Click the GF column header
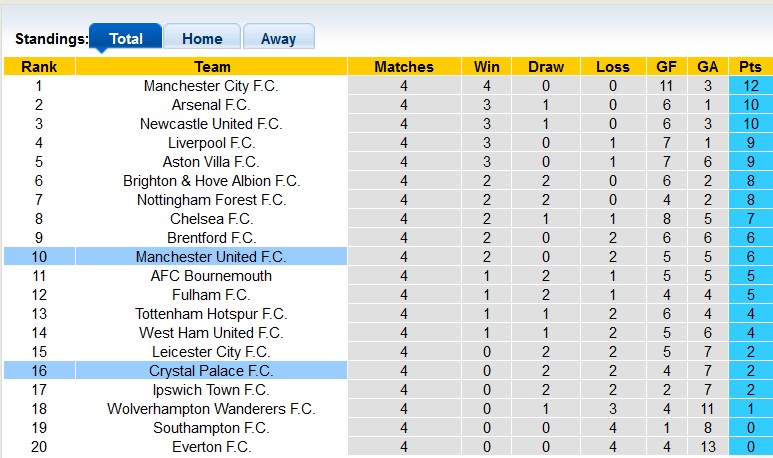 [x=666, y=67]
